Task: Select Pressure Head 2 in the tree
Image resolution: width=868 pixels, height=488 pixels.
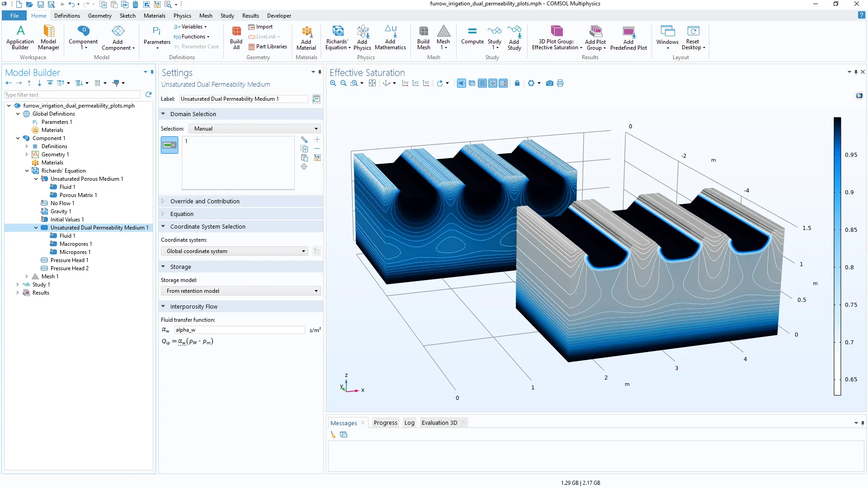Action: coord(69,268)
